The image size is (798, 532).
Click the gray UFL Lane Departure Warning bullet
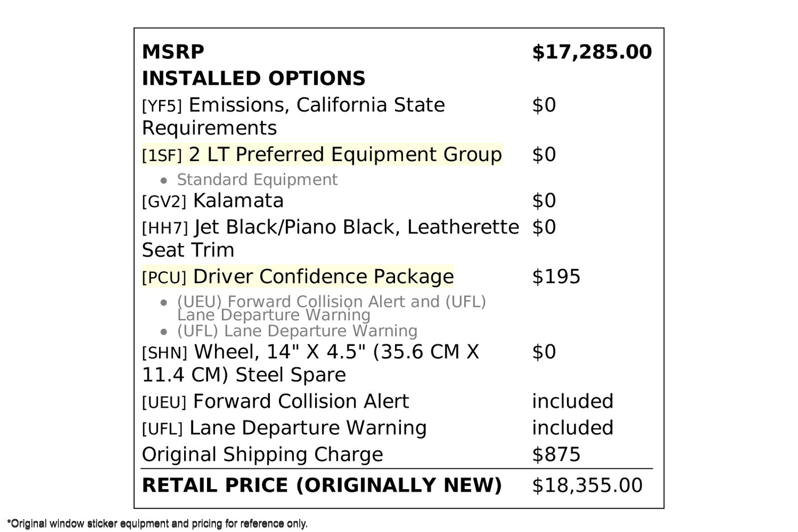[297, 331]
